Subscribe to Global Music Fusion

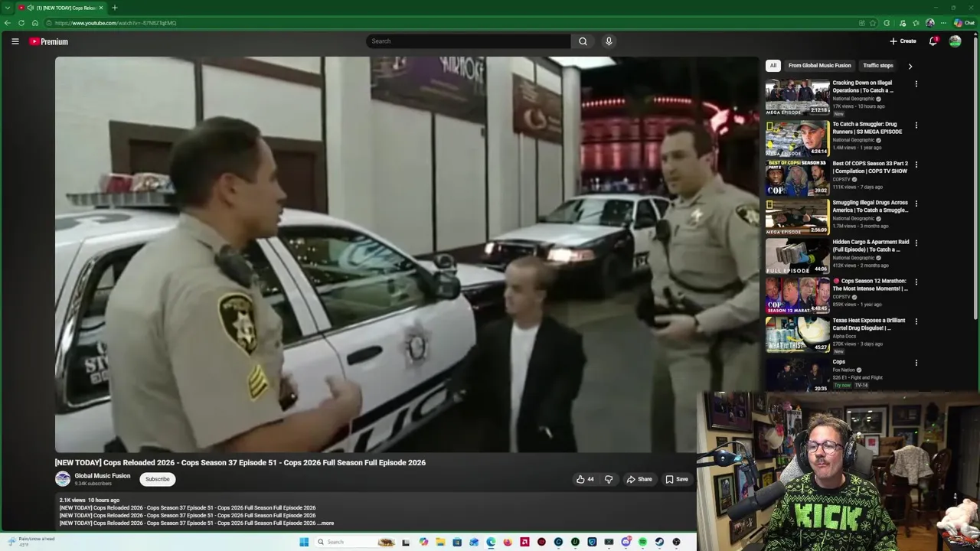pos(158,479)
